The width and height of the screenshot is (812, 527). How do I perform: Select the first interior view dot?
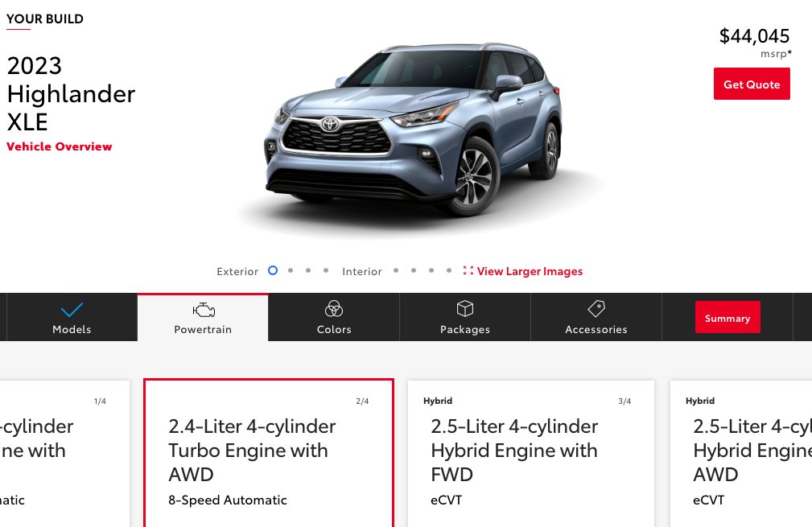coord(396,270)
